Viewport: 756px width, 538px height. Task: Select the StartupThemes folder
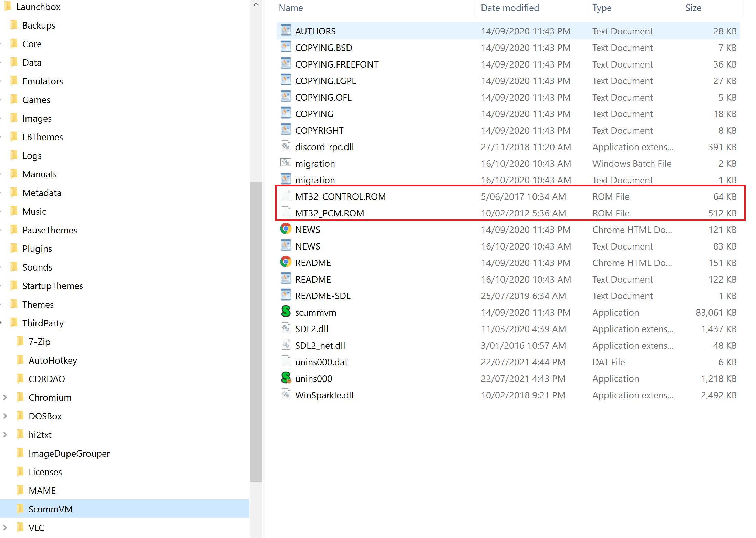(x=52, y=286)
